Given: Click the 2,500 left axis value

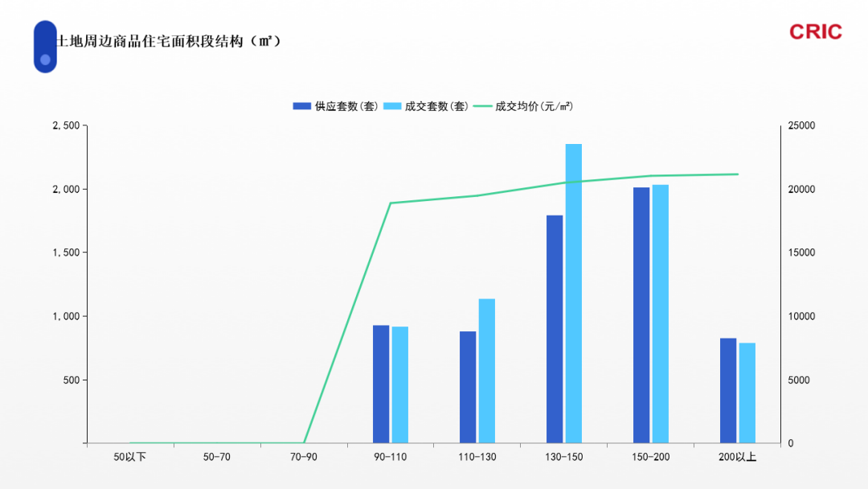Looking at the screenshot, I should 67,125.
